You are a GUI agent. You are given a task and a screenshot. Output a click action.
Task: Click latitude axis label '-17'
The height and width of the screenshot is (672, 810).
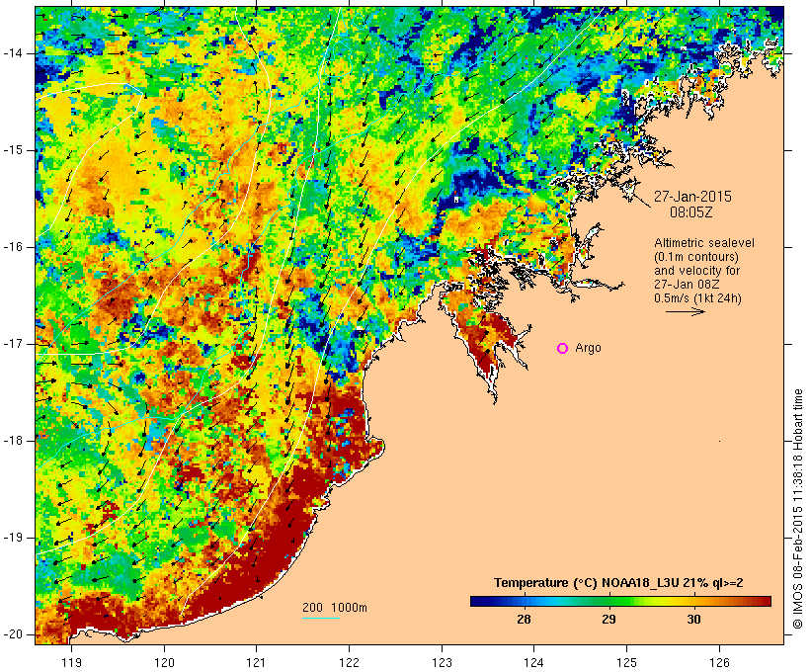point(13,344)
